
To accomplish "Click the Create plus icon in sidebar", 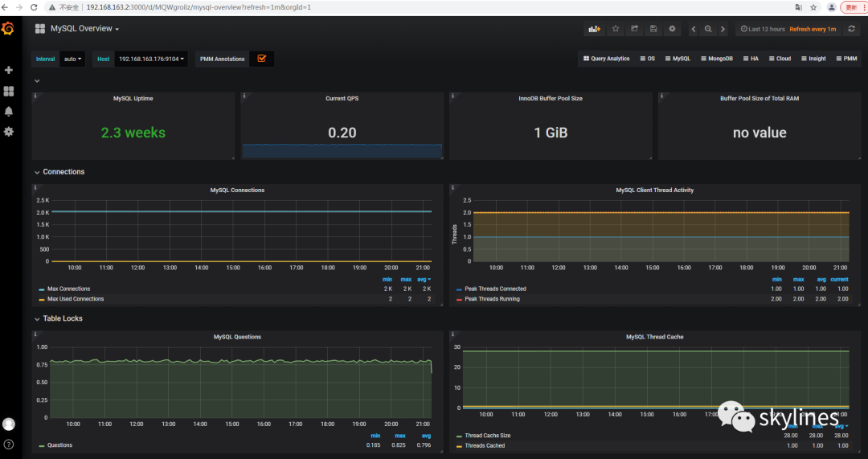I will [9, 71].
